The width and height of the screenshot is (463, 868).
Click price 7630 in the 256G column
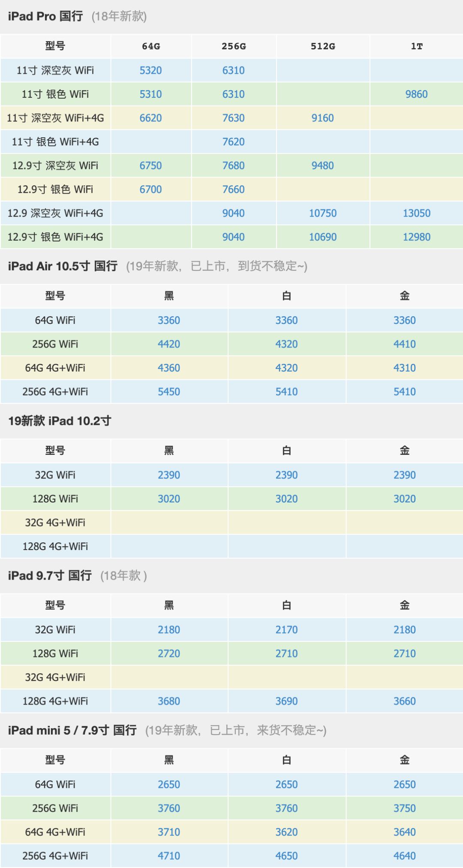coord(234,118)
